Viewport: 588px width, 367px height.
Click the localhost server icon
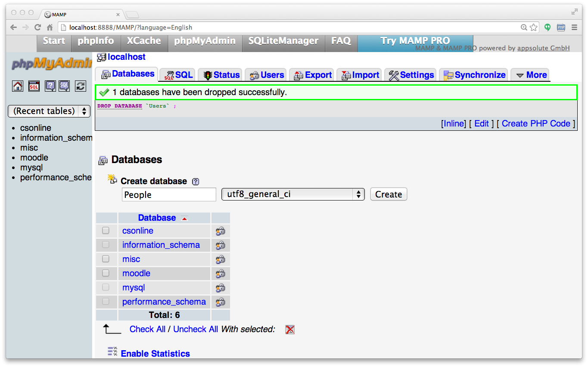pyautogui.click(x=102, y=57)
